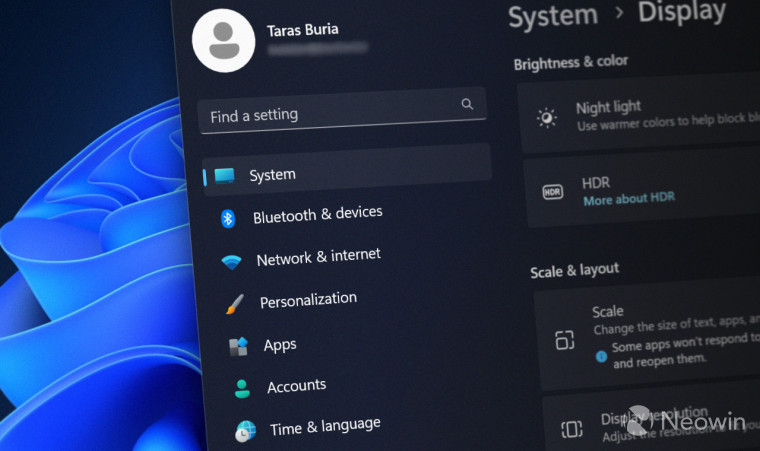Open Taras Buria account name
The height and width of the screenshot is (451, 760).
(302, 30)
